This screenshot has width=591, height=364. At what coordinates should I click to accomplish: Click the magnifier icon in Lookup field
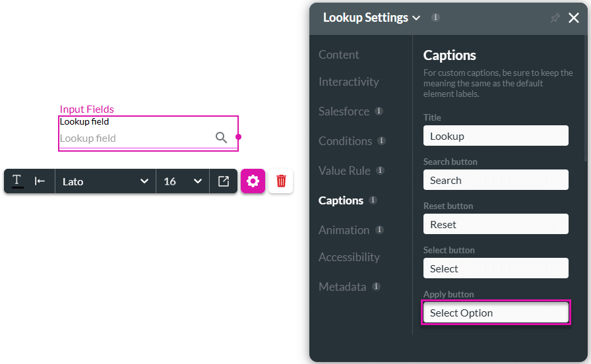221,138
